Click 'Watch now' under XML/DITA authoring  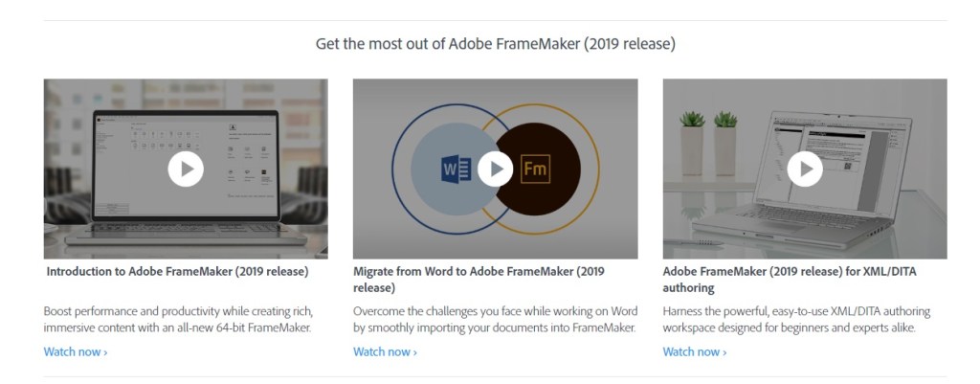pyautogui.click(x=695, y=351)
